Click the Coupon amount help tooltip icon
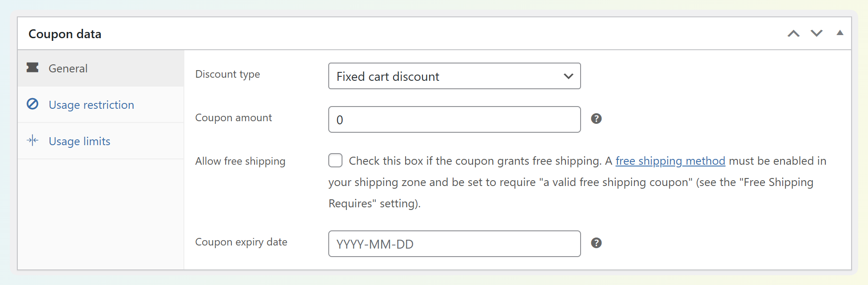 point(596,119)
